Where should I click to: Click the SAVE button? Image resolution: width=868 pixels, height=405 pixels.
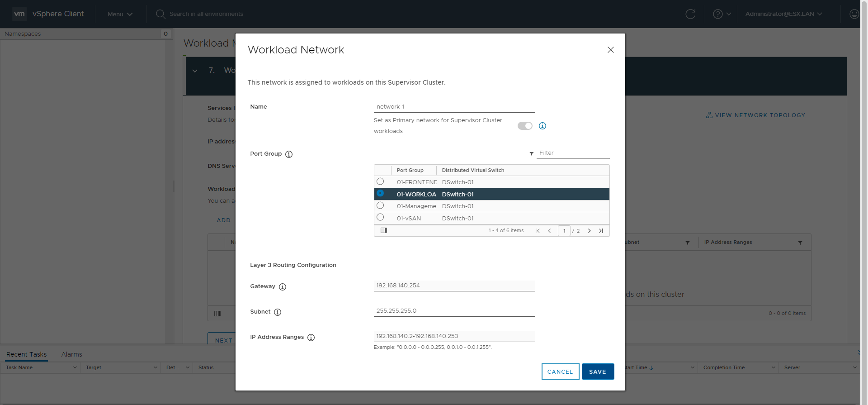click(598, 372)
